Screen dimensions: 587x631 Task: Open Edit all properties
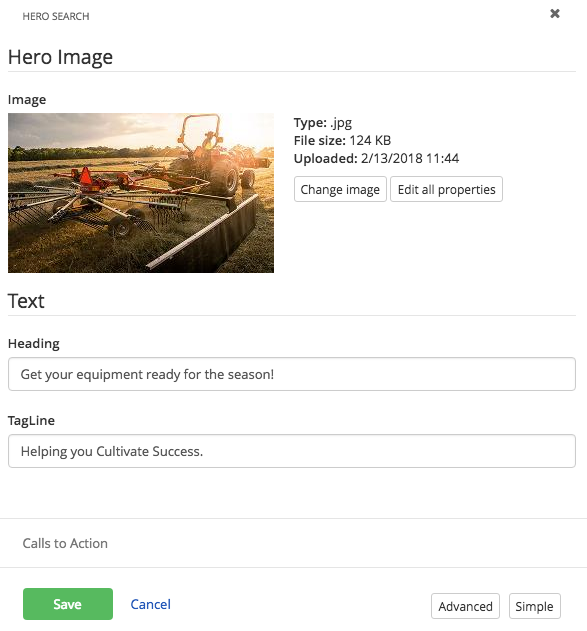click(446, 189)
